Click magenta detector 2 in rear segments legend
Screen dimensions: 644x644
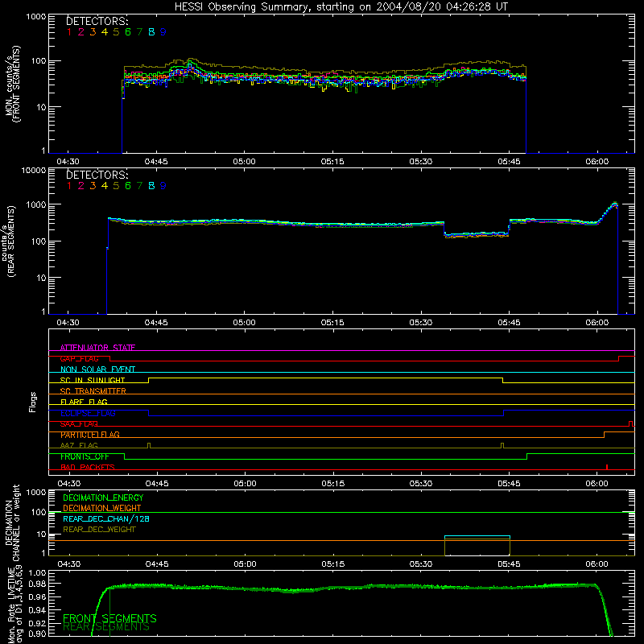(81, 186)
